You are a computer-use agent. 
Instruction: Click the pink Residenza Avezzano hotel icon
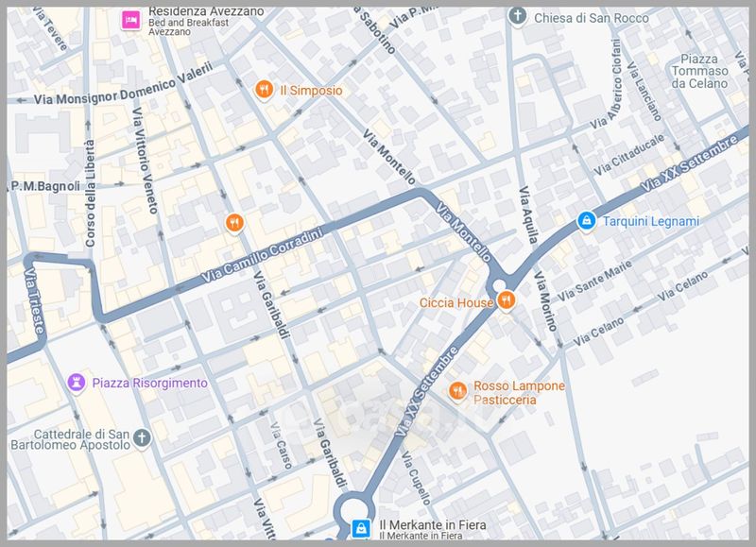coord(130,20)
